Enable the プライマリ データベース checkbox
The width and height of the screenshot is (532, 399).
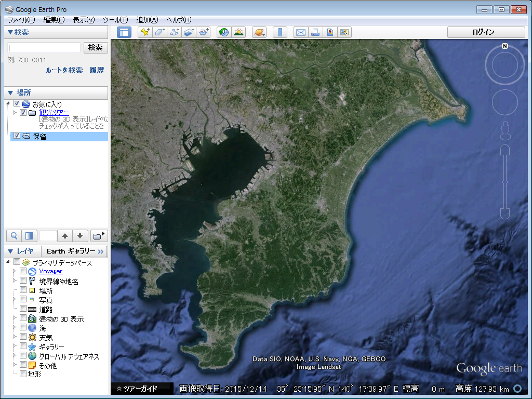tap(17, 262)
